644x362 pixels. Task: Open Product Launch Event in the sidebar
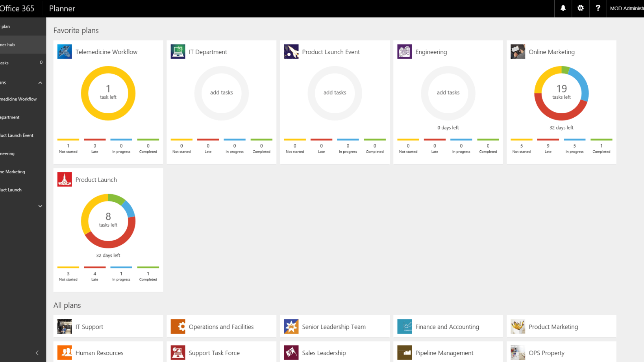point(23,135)
